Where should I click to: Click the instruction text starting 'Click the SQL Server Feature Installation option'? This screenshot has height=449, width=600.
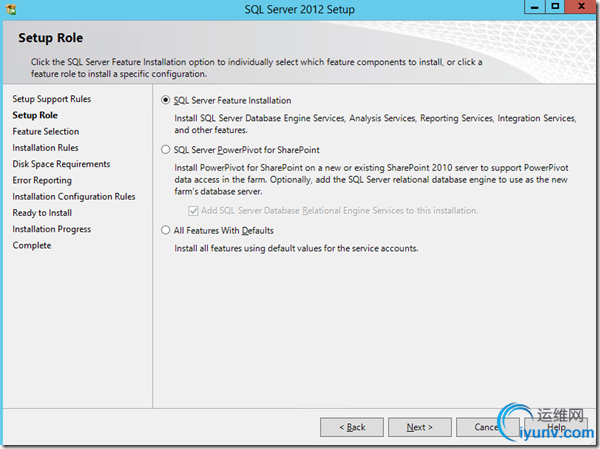click(x=256, y=68)
